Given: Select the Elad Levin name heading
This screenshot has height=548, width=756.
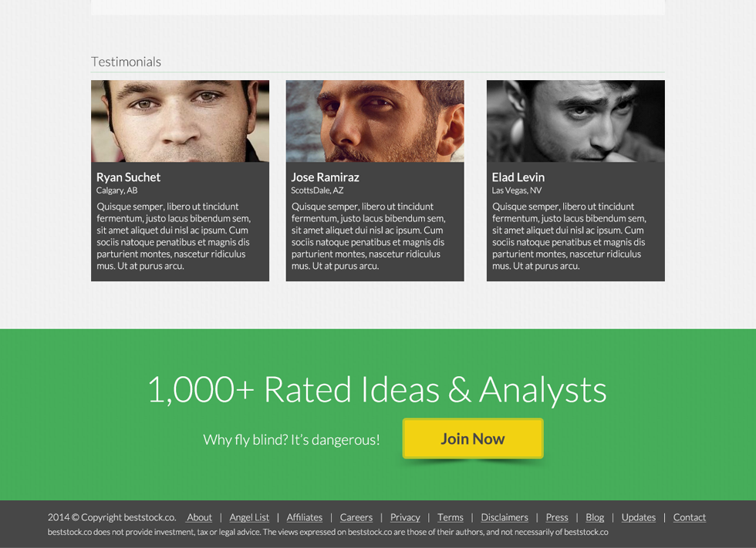Looking at the screenshot, I should (x=518, y=177).
